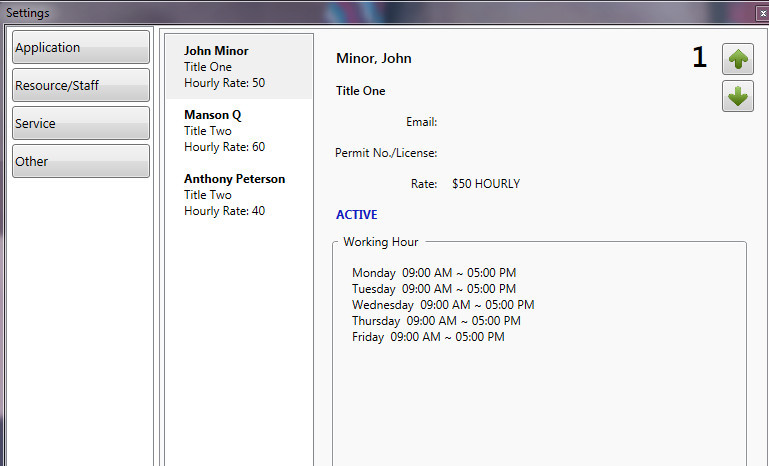This screenshot has height=466, width=769.
Task: Click the 'Minor, John' heading
Action: click(x=374, y=58)
